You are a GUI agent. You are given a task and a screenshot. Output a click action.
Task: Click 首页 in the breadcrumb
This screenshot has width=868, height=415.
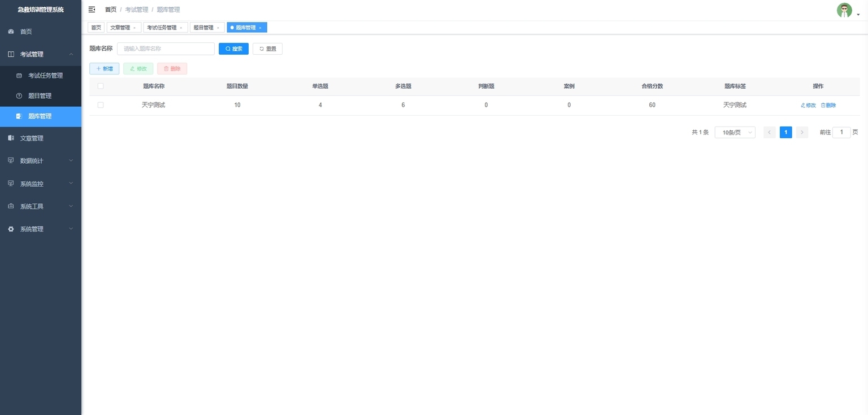pyautogui.click(x=111, y=10)
